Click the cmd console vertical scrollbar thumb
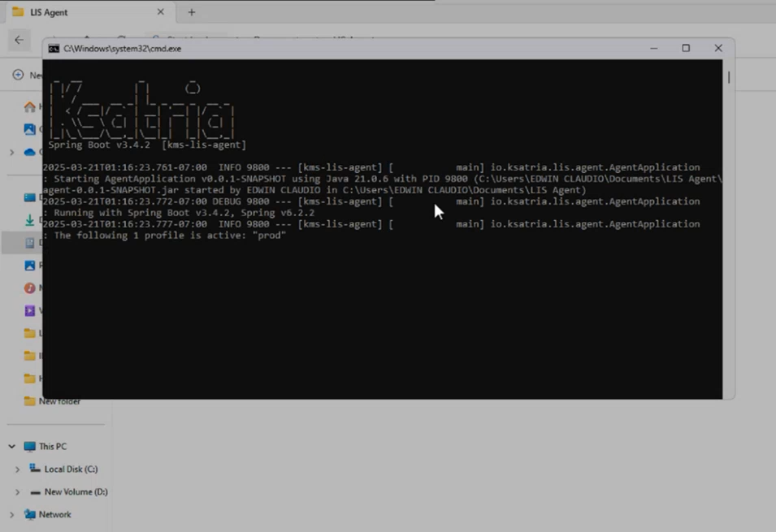Viewport: 776px width, 532px height. 729,77
